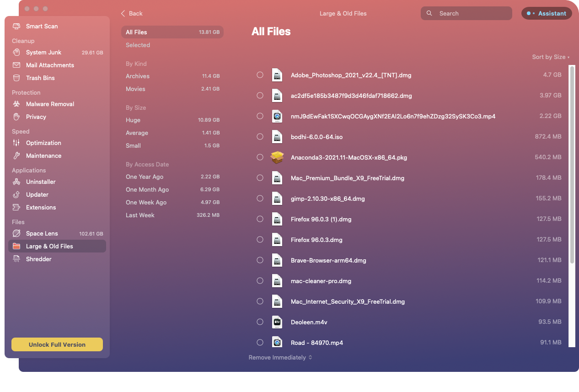This screenshot has width=579, height=392.
Task: Click into the Search field
Action: 466,13
